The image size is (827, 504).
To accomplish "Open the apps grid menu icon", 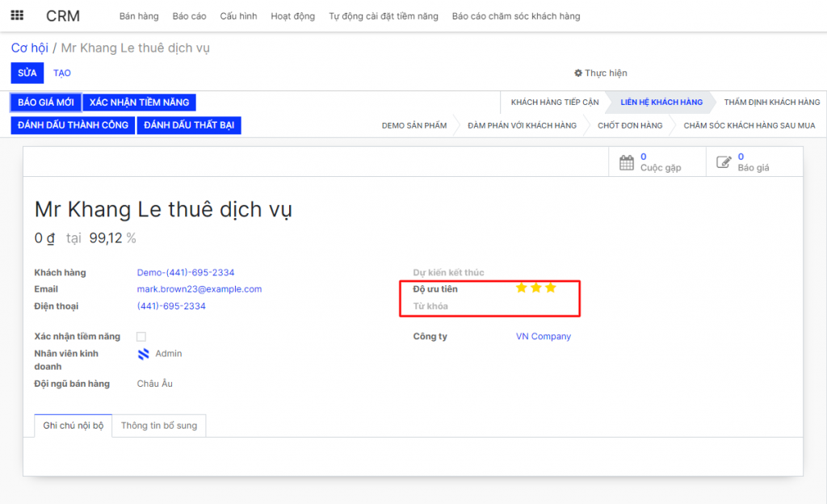I will point(17,15).
